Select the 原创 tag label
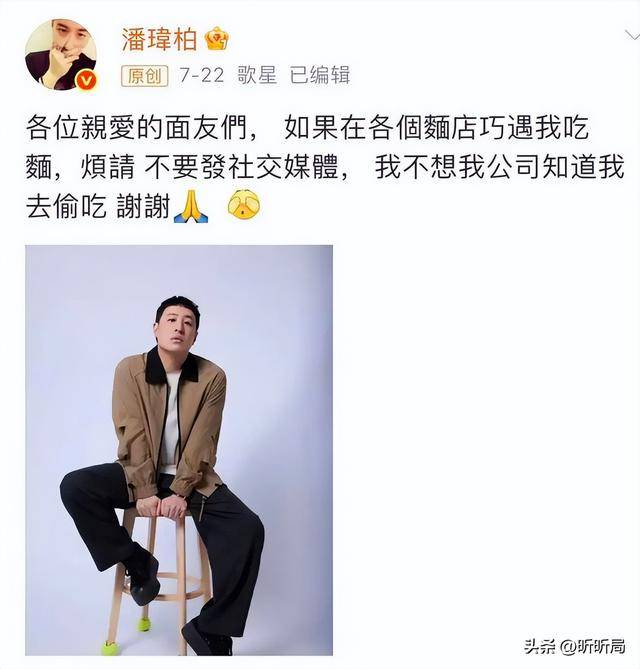Viewport: 640px width, 669px height. tap(145, 76)
